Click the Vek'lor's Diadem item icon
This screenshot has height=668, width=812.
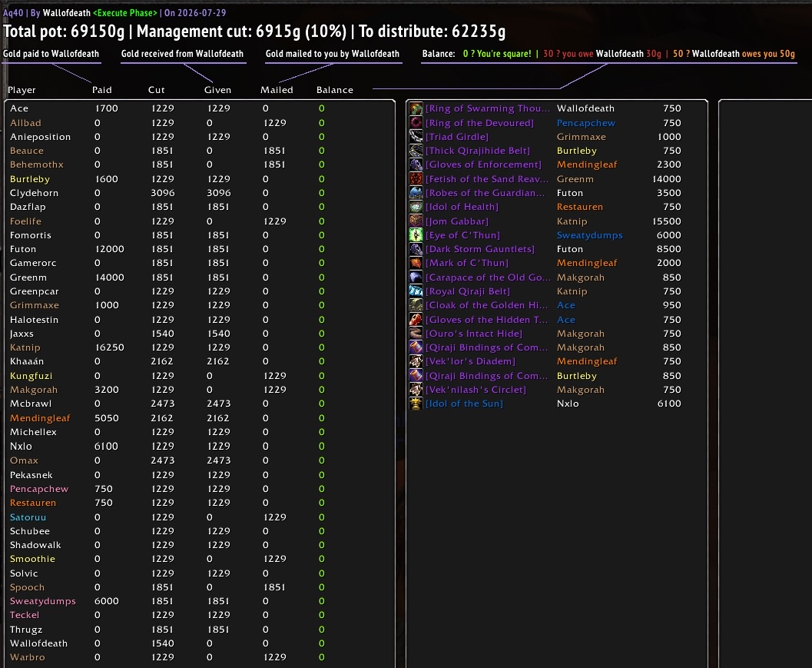[x=416, y=361]
